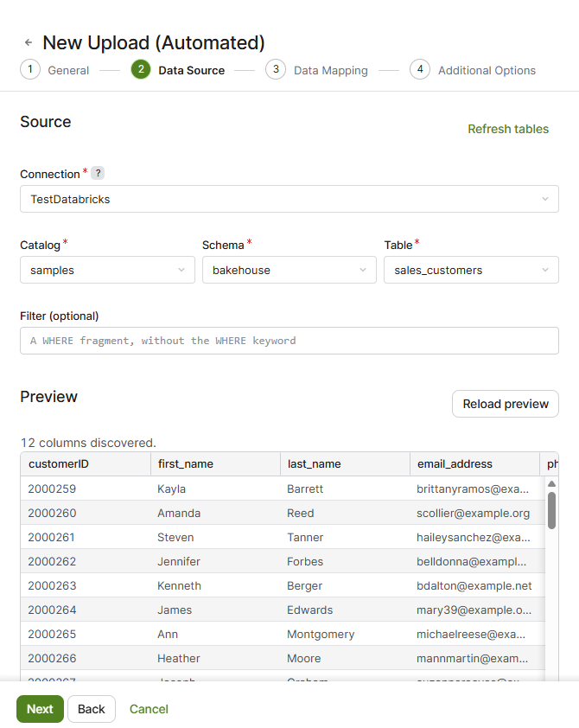This screenshot has width=579, height=728.
Task: Click first name cell Amanda
Action: pos(216,513)
